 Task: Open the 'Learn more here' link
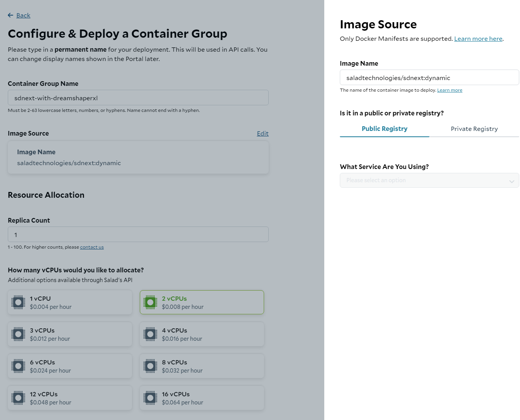click(x=478, y=39)
